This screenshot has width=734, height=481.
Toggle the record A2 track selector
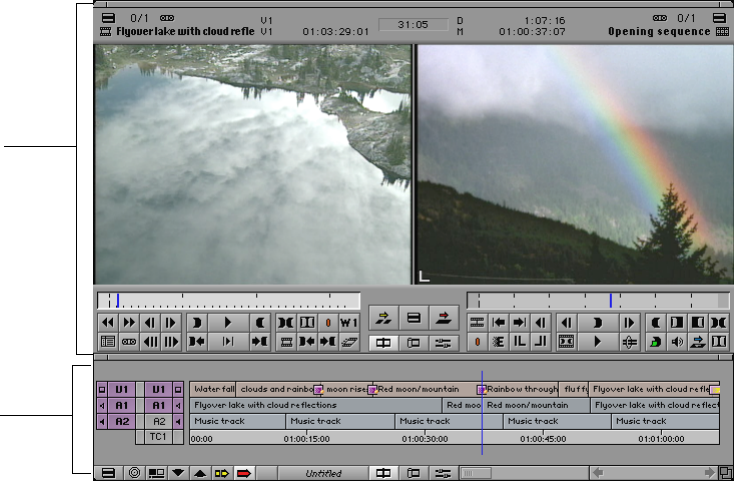point(159,421)
